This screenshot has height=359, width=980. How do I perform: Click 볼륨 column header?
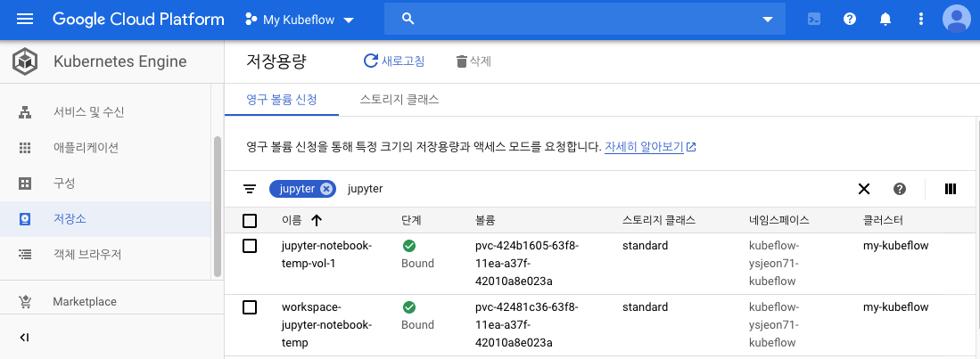point(485,220)
